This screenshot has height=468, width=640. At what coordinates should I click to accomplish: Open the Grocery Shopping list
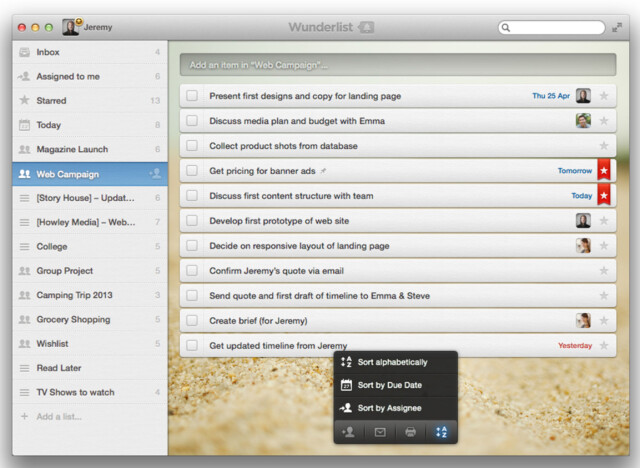tap(90, 319)
